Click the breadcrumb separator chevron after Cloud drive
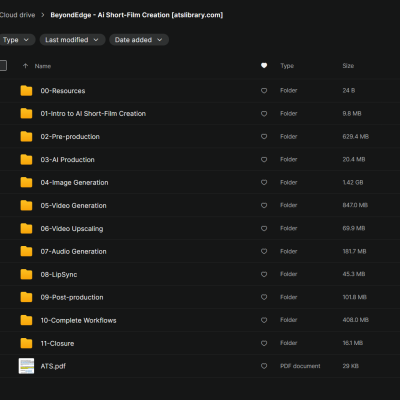Screen dimensions: 400x400 [x=43, y=15]
